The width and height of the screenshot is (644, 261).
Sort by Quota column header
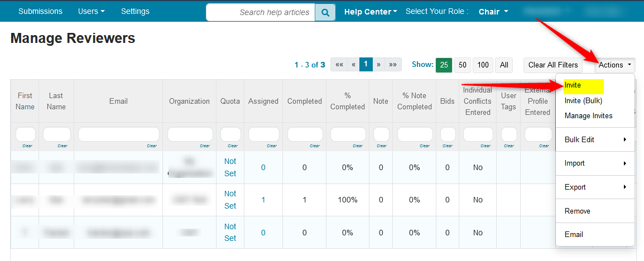click(x=230, y=101)
